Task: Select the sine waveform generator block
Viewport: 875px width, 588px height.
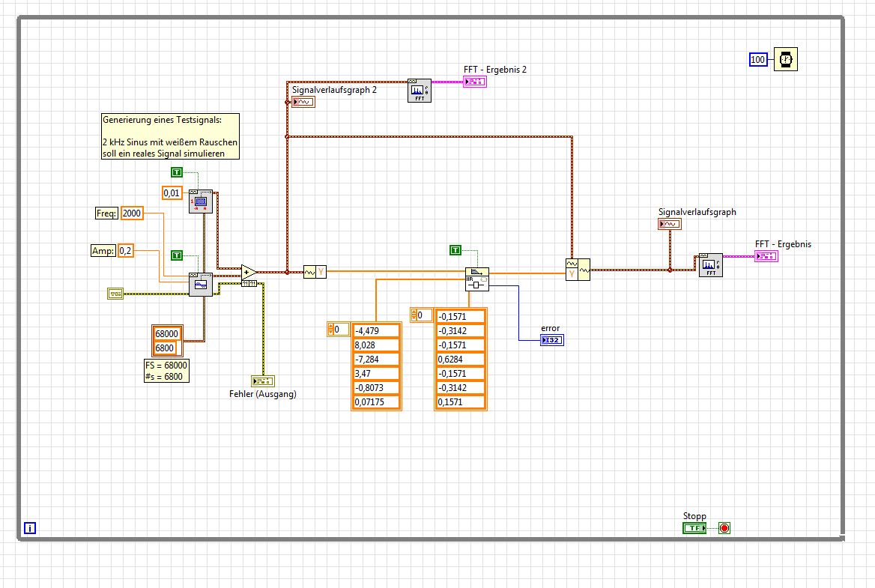Action: pos(200,285)
